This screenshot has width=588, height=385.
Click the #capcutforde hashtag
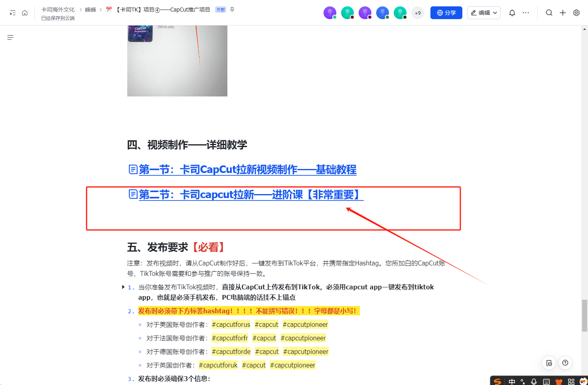point(231,352)
